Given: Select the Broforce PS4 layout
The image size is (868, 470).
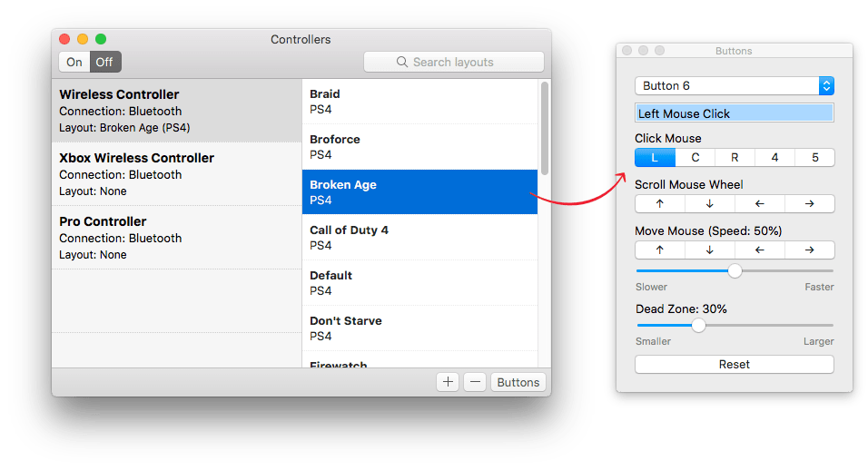Looking at the screenshot, I should tap(419, 147).
